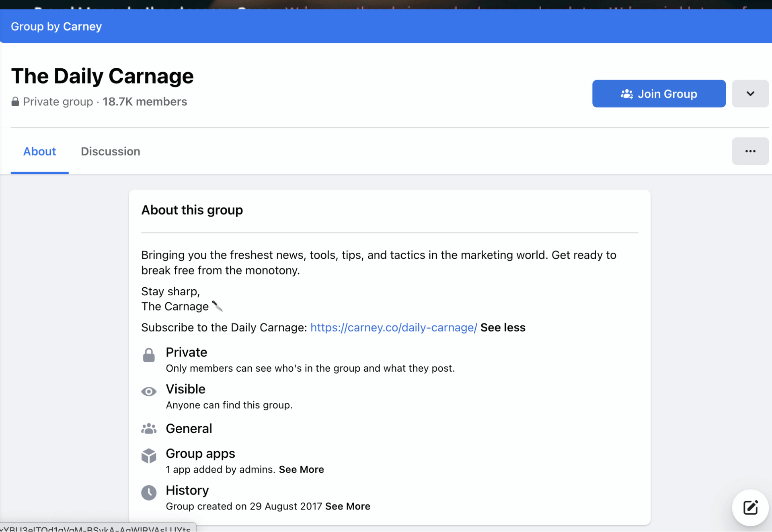The height and width of the screenshot is (532, 772).
Task: Click the add-member icon inside Join Group
Action: pyautogui.click(x=627, y=94)
